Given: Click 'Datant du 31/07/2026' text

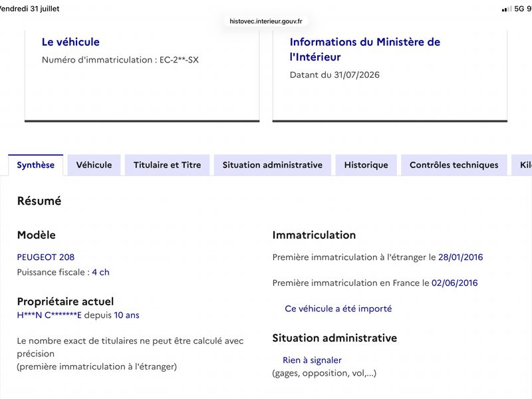Looking at the screenshot, I should click(x=334, y=75).
